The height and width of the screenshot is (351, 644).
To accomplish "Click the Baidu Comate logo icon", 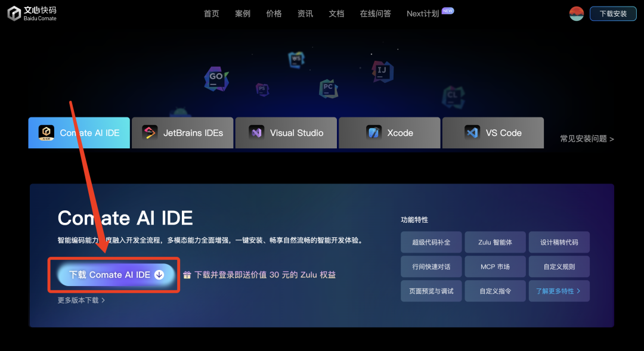I will pyautogui.click(x=14, y=13).
